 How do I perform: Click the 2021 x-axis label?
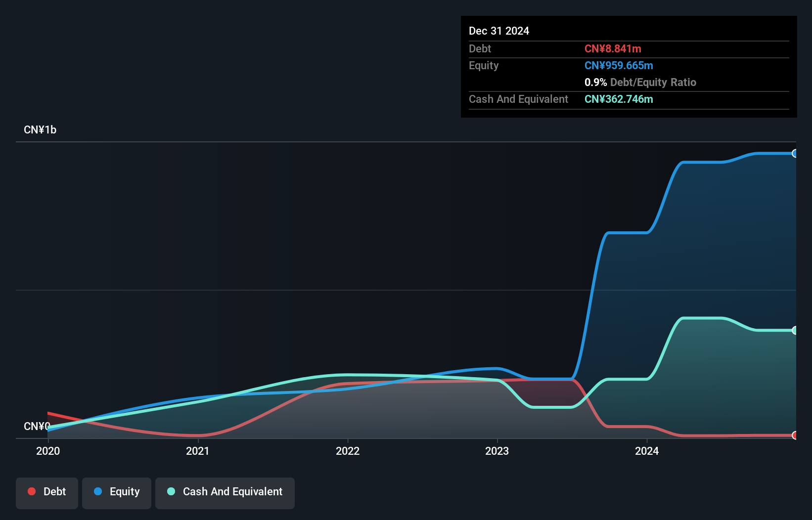click(198, 451)
